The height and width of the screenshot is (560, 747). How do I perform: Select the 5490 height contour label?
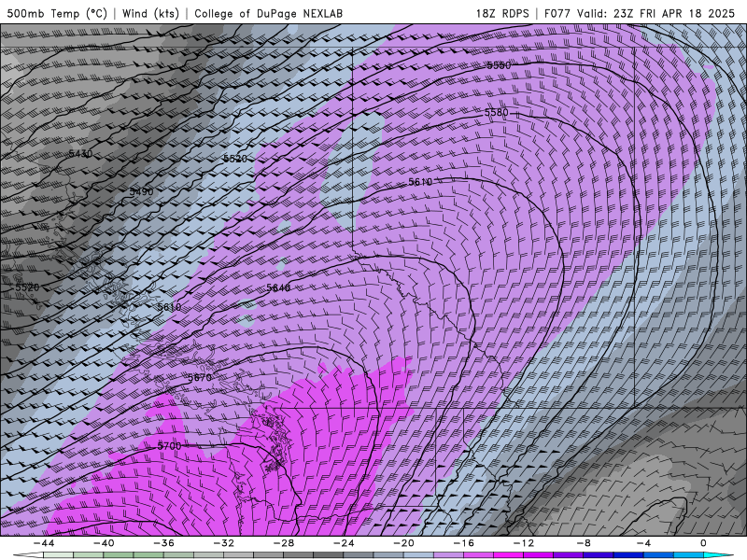coord(142,191)
